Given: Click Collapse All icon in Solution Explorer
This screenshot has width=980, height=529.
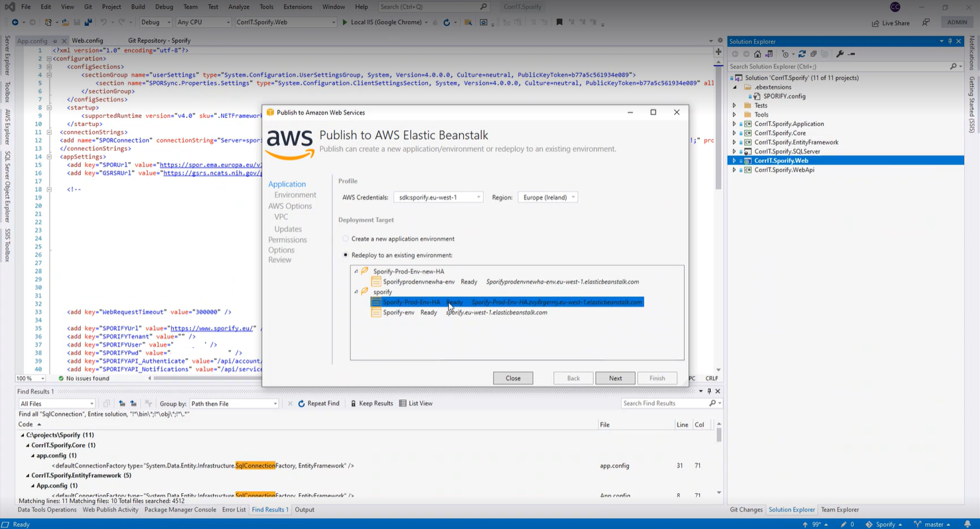Looking at the screenshot, I should click(x=813, y=54).
